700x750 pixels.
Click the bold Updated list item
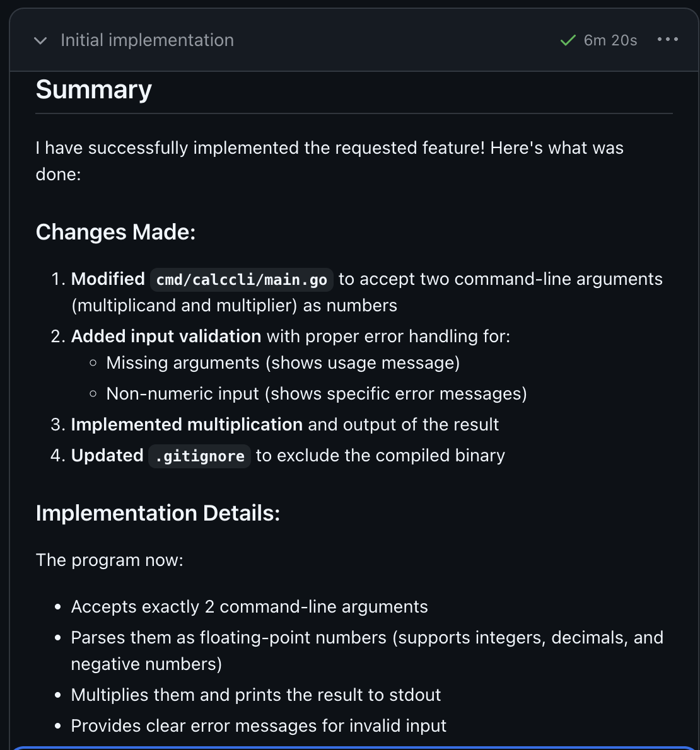click(x=107, y=456)
